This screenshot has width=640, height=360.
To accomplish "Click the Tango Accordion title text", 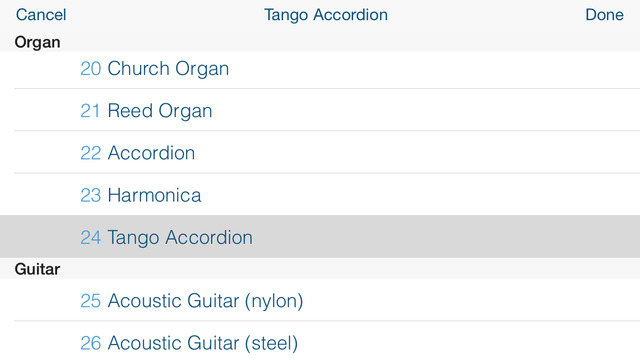I will coord(326,16).
